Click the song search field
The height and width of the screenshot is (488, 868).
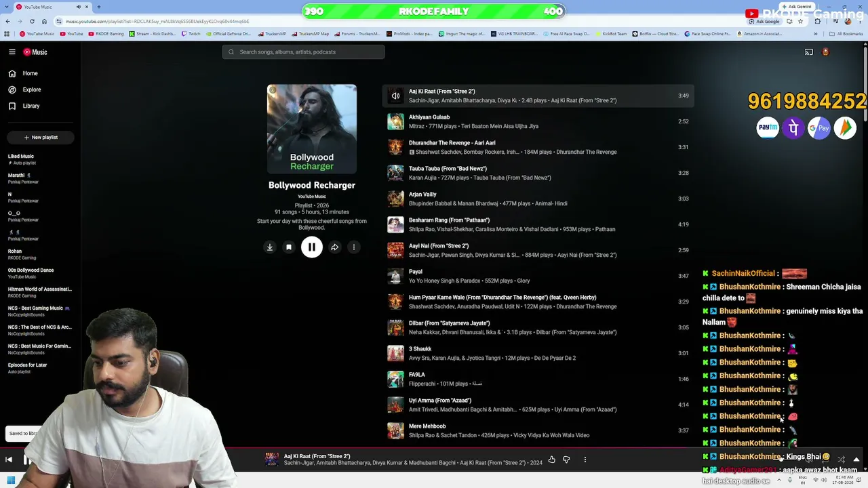[303, 52]
